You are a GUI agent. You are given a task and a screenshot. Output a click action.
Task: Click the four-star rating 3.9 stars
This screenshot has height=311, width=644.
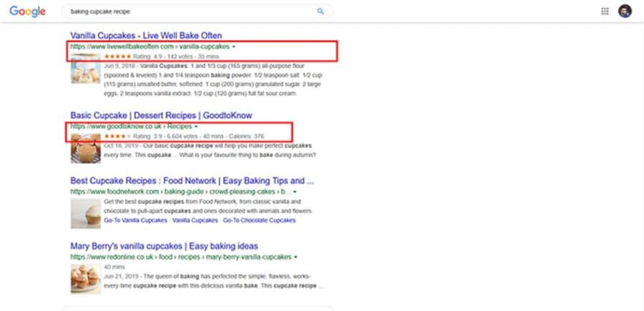tap(117, 136)
